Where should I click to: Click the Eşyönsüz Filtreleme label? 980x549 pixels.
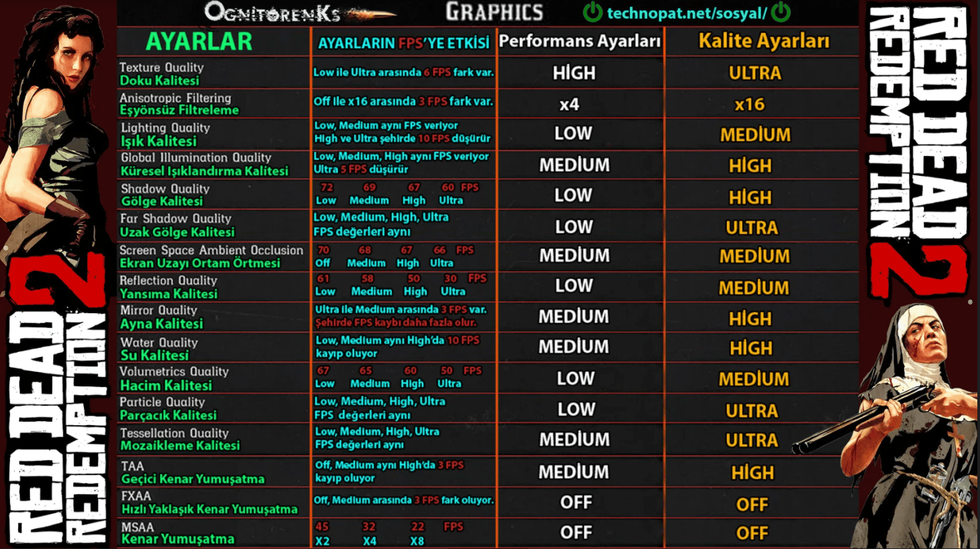[179, 111]
